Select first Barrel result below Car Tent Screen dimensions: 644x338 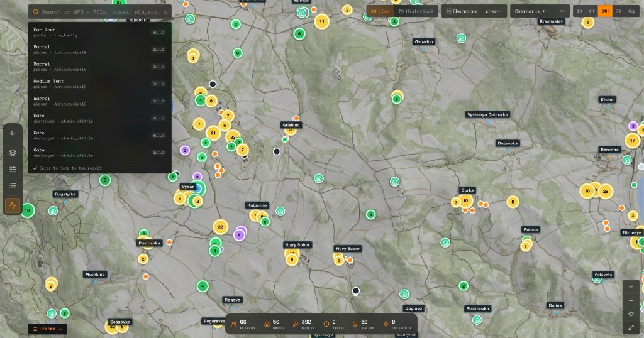click(100, 49)
